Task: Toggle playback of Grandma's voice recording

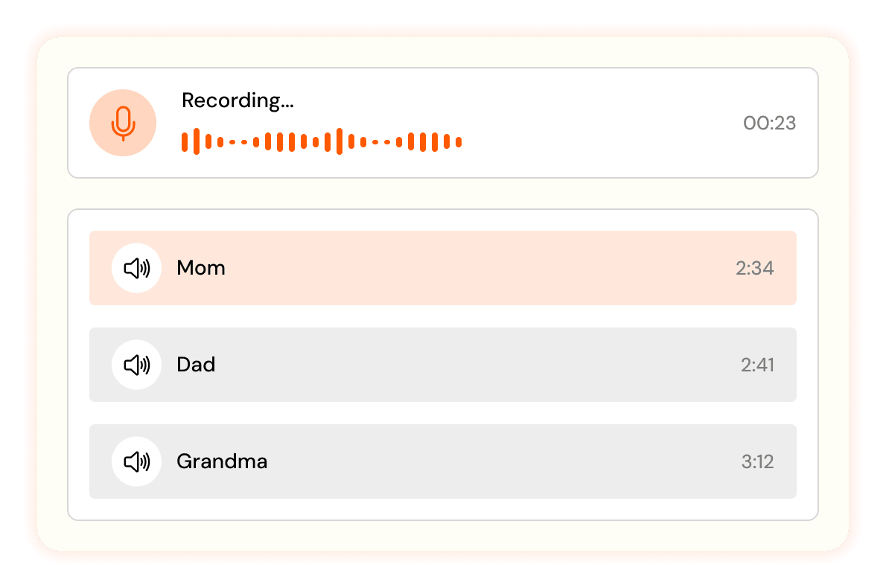Action: [136, 461]
